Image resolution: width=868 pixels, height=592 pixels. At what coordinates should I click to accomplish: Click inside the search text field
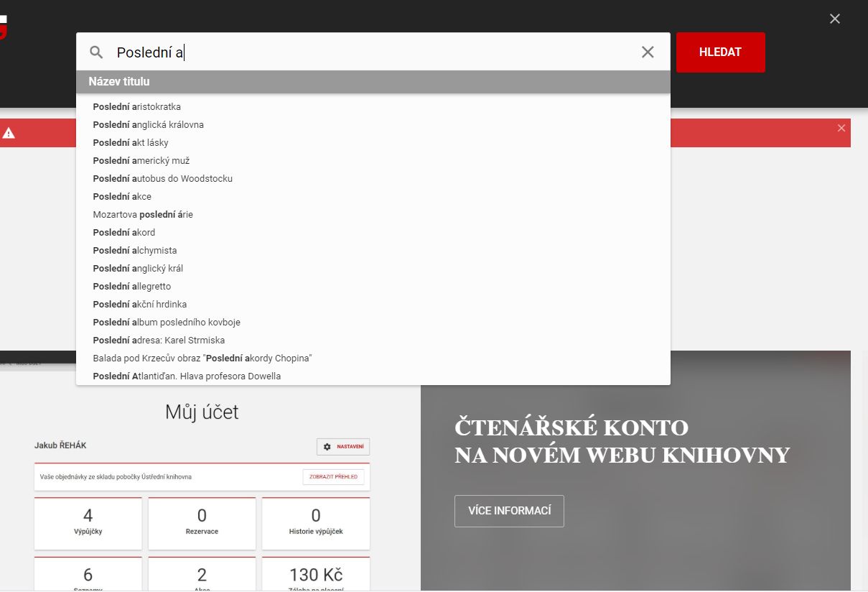tap(373, 52)
